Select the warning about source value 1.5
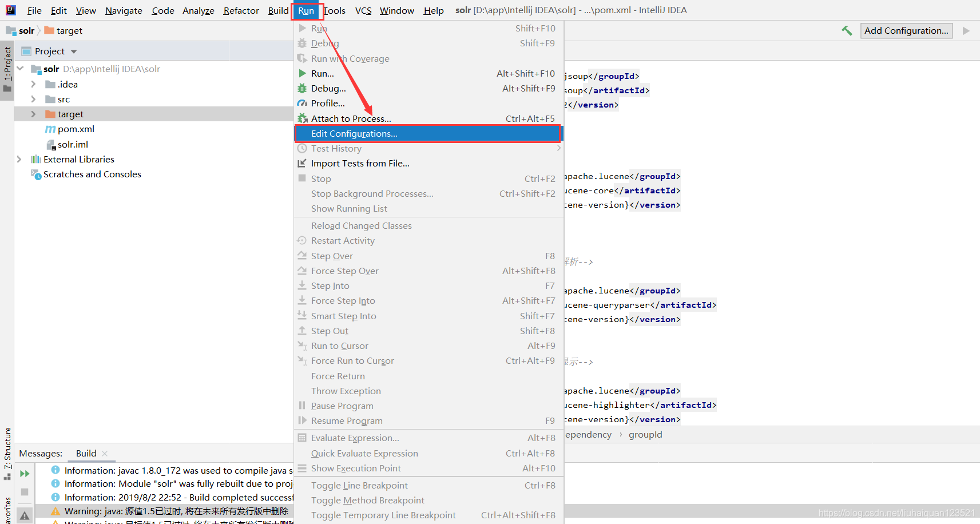 176,511
